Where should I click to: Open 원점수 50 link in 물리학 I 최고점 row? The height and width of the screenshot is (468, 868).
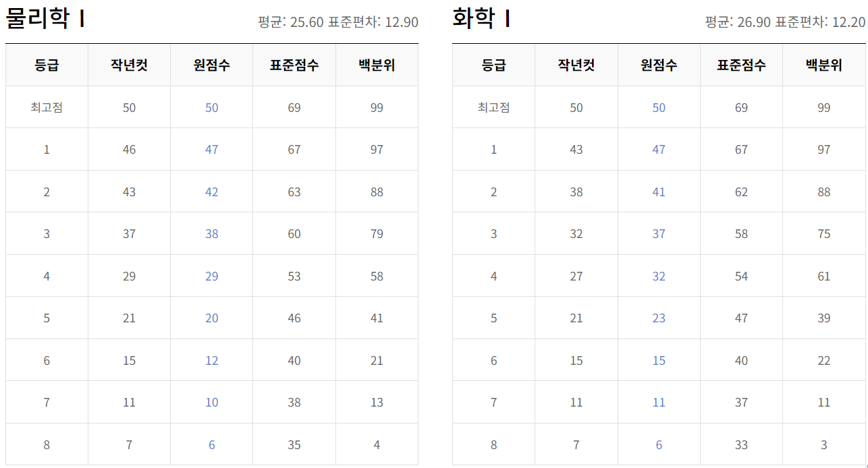212,108
